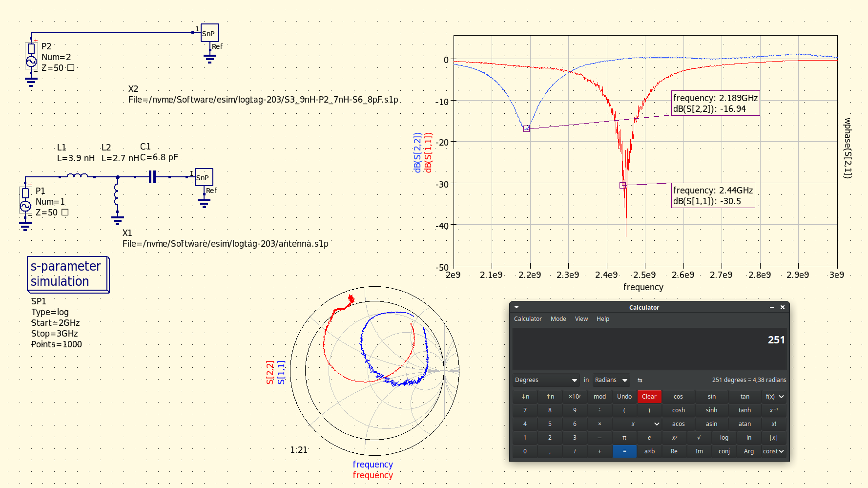Image resolution: width=868 pixels, height=488 pixels.
Task: Click the conversion result '251 degrees = 4,38 radians'
Action: (x=749, y=380)
